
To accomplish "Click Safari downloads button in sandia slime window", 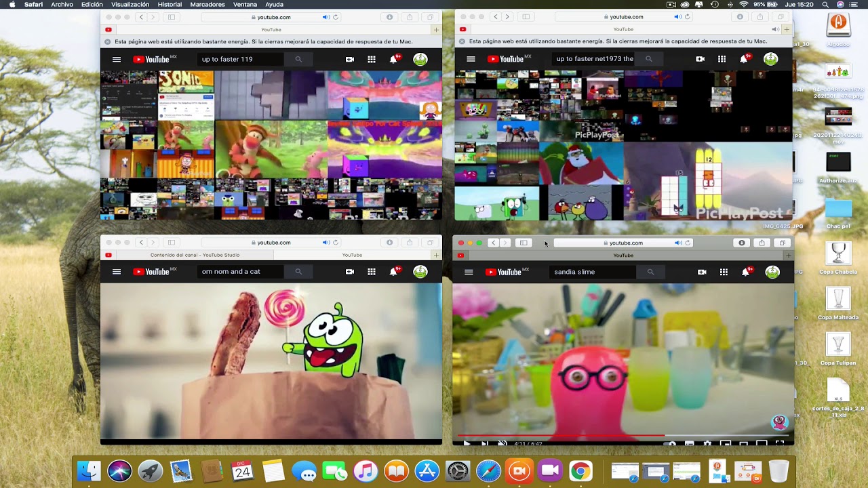I will click(x=742, y=243).
